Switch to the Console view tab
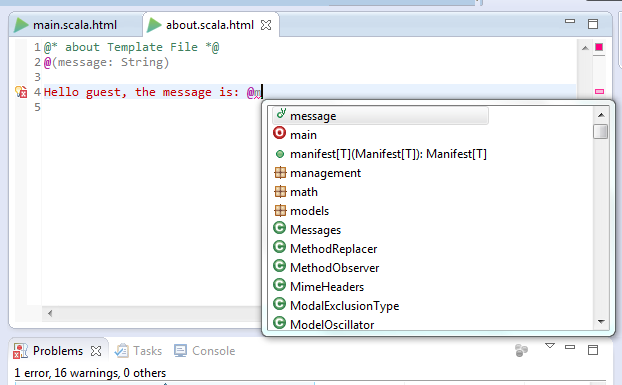Image resolution: width=622 pixels, height=385 pixels. [x=205, y=351]
